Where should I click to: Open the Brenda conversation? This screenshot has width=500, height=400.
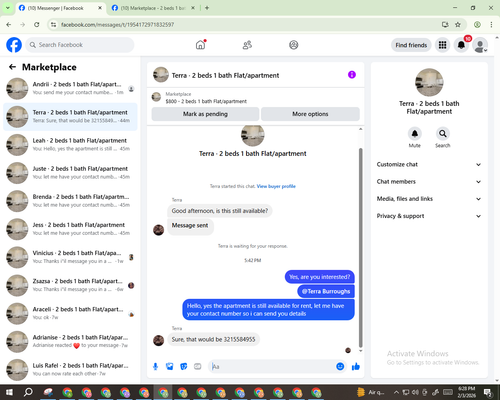(x=70, y=201)
